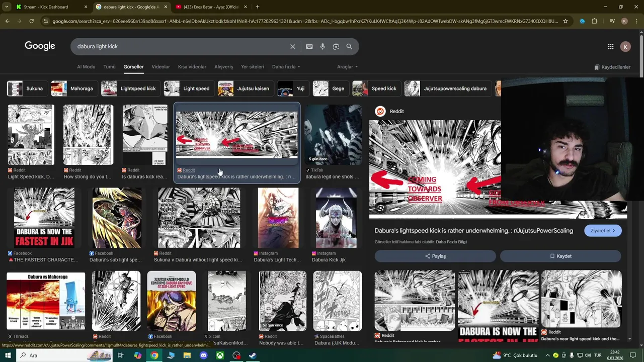This screenshot has width=644, height=362.
Task: Start voice search with the microphone icon
Action: click(323, 46)
